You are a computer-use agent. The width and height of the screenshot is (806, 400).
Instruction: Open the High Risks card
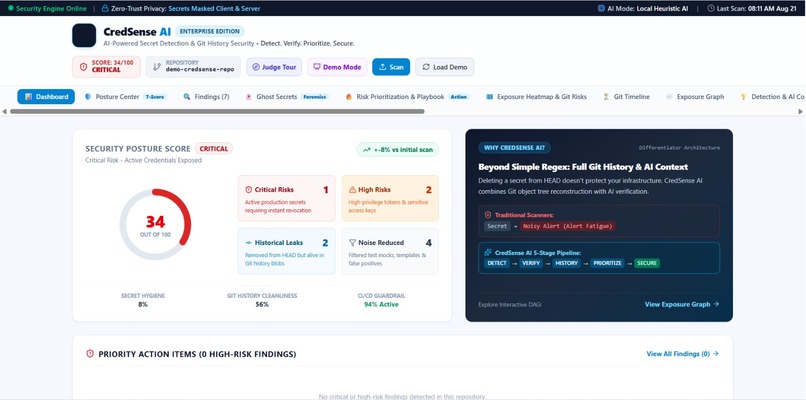click(x=390, y=198)
